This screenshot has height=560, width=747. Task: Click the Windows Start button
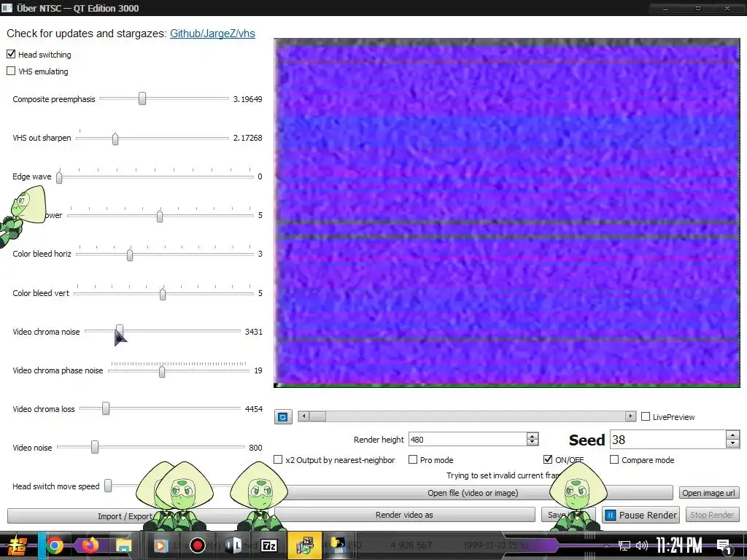(x=18, y=545)
